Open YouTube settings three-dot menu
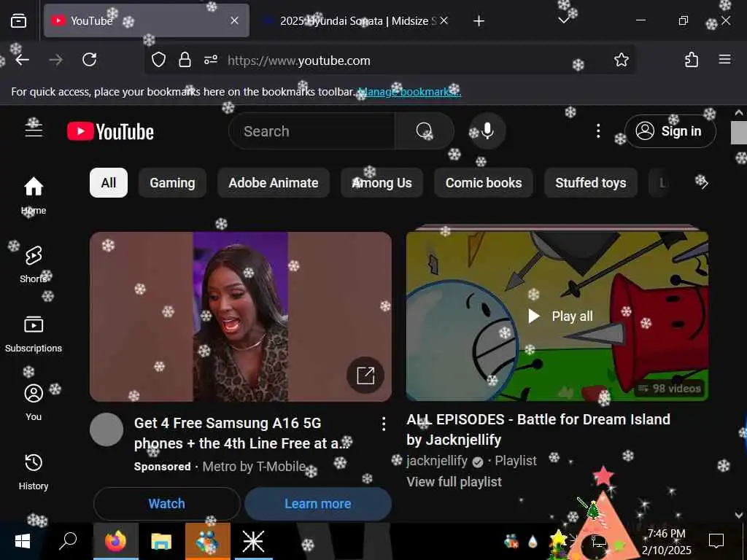The height and width of the screenshot is (560, 747). [598, 131]
